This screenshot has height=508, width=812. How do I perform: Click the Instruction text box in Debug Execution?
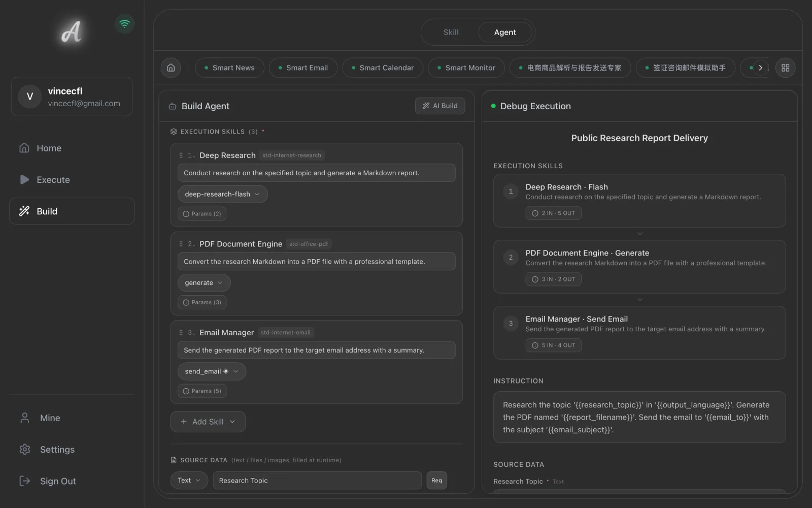(639, 417)
